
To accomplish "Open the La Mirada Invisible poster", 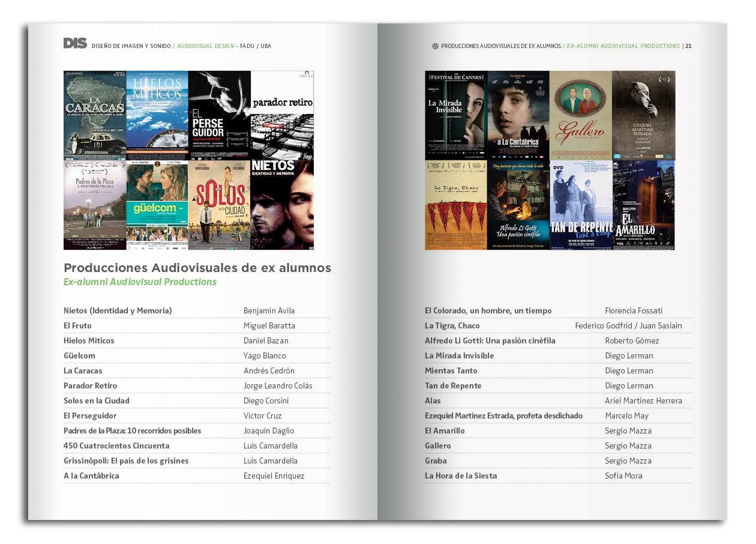I will click(x=456, y=115).
